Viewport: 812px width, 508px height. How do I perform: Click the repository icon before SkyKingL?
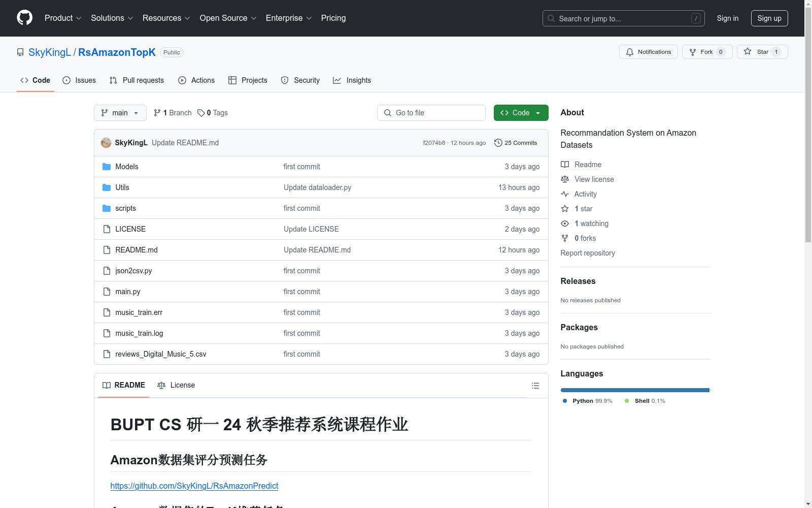(x=20, y=52)
